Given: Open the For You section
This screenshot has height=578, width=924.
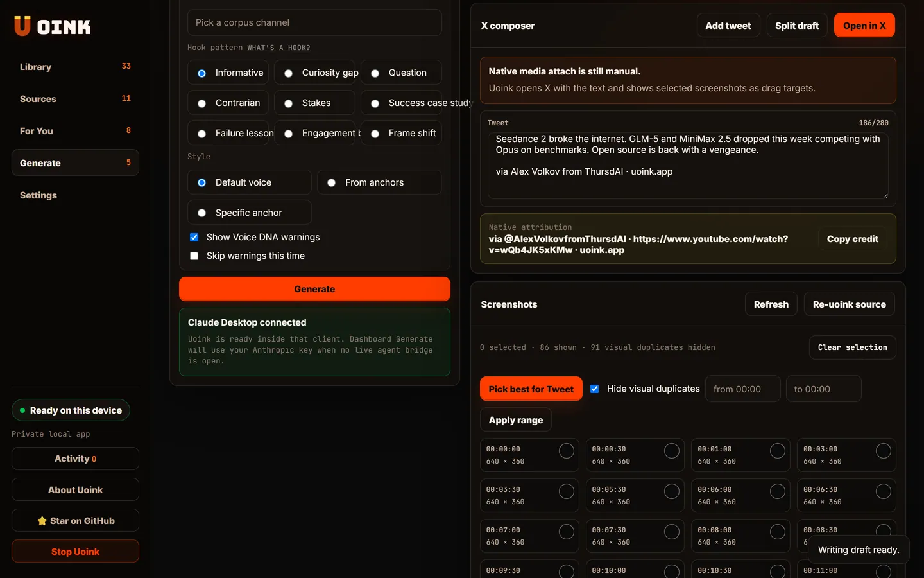Looking at the screenshot, I should click(x=75, y=131).
